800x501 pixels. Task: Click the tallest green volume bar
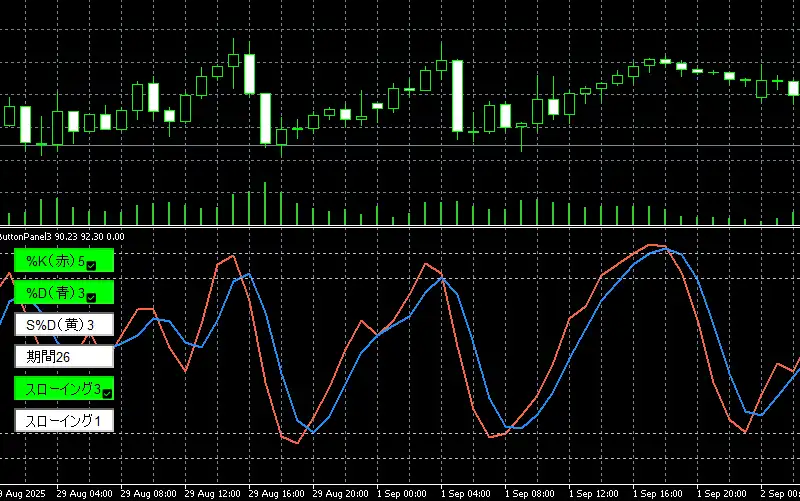pos(265,204)
